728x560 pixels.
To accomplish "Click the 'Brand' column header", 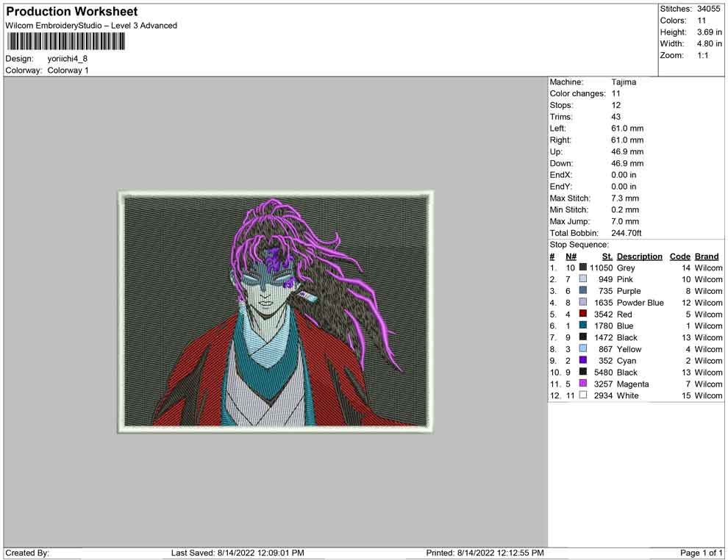I will [707, 256].
